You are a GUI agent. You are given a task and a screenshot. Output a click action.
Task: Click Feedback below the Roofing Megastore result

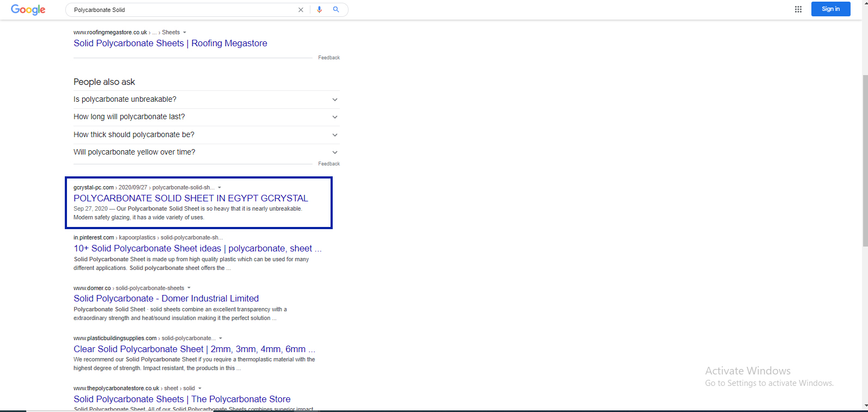(329, 58)
